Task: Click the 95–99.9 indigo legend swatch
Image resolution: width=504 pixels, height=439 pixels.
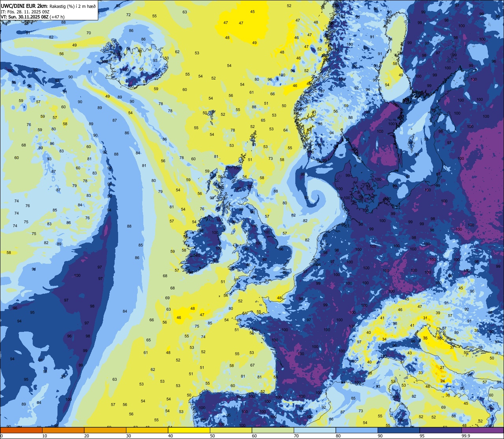Action: point(441,430)
